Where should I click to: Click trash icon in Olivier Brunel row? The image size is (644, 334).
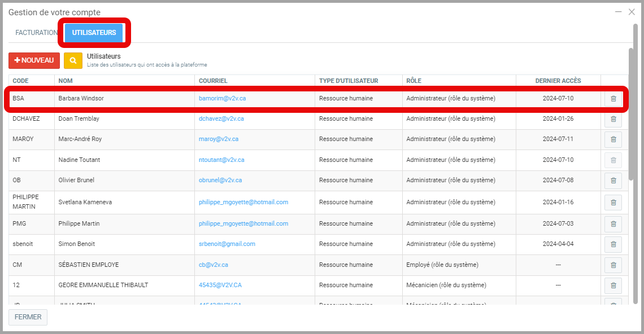613,181
